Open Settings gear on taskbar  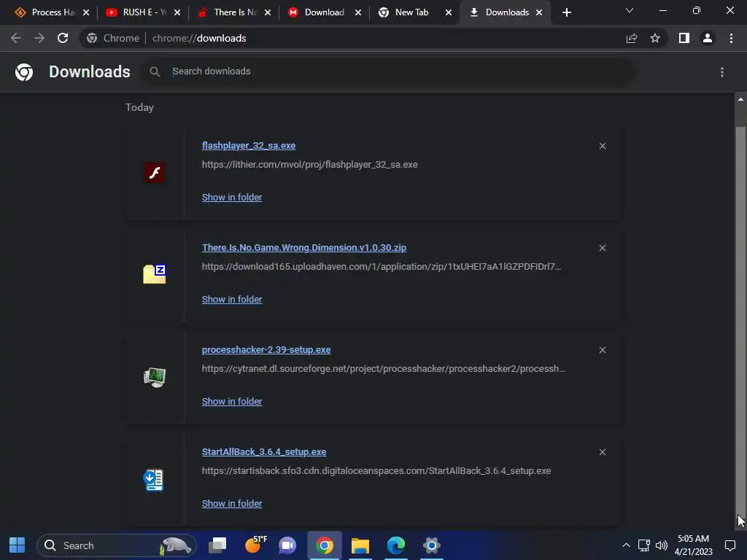pos(431,545)
